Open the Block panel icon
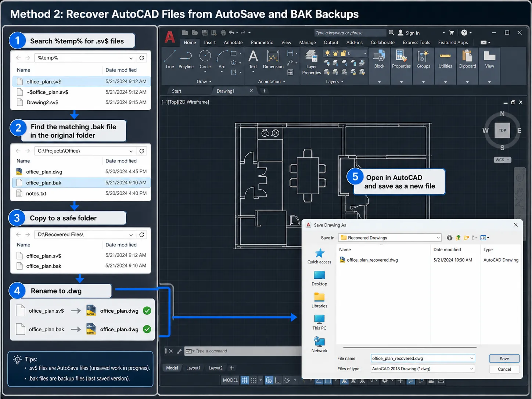This screenshot has width=532, height=399. [x=379, y=60]
